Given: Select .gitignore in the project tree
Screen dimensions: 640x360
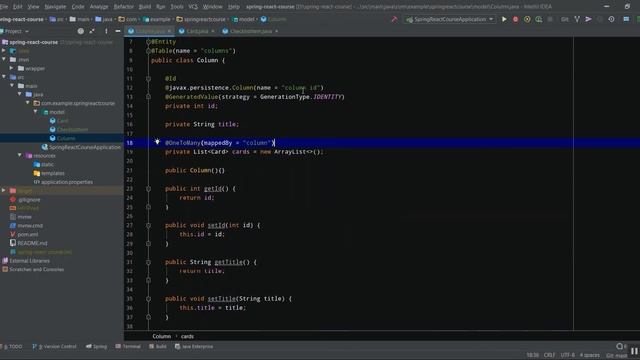Looking at the screenshot, I should [x=29, y=200].
